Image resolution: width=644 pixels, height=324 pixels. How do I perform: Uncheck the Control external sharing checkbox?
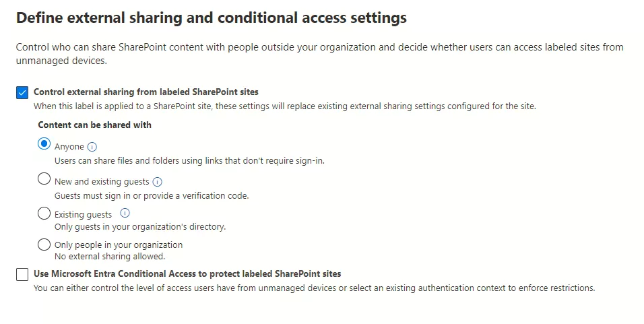[22, 92]
